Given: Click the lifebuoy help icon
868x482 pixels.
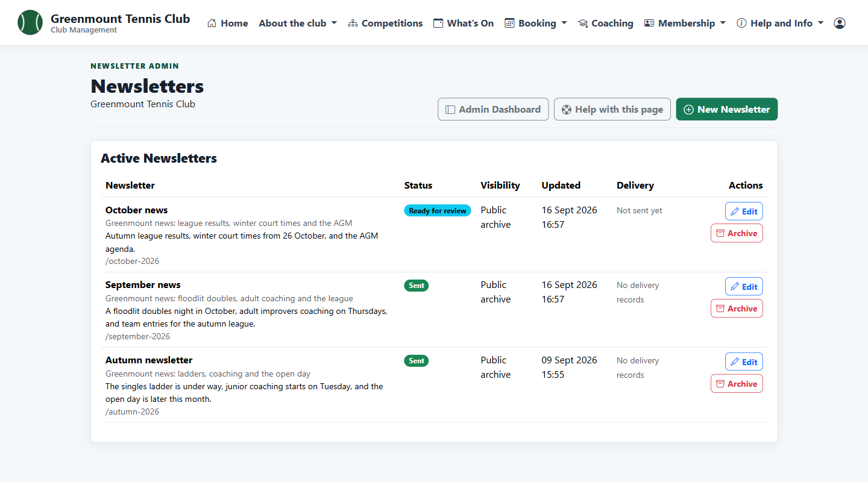Looking at the screenshot, I should pos(566,110).
